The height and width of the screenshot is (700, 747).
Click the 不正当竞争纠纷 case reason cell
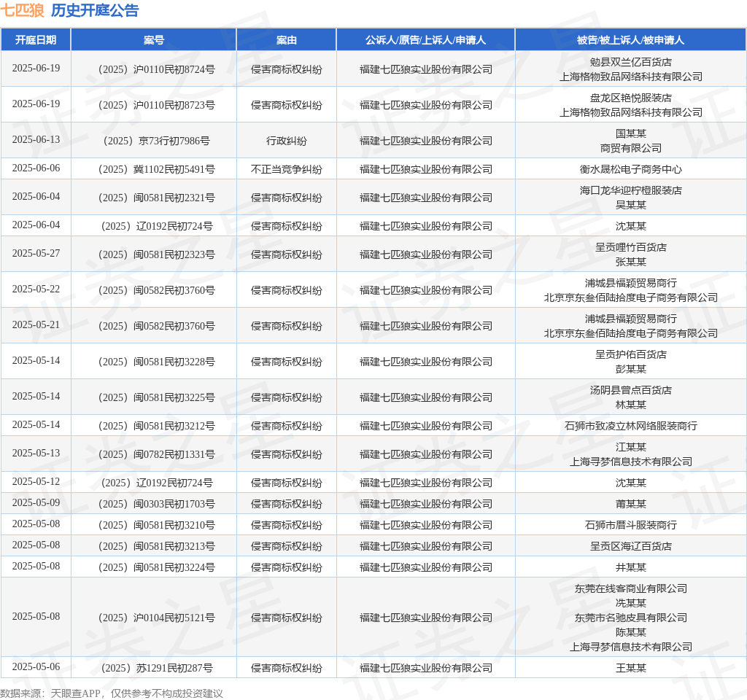click(x=286, y=169)
